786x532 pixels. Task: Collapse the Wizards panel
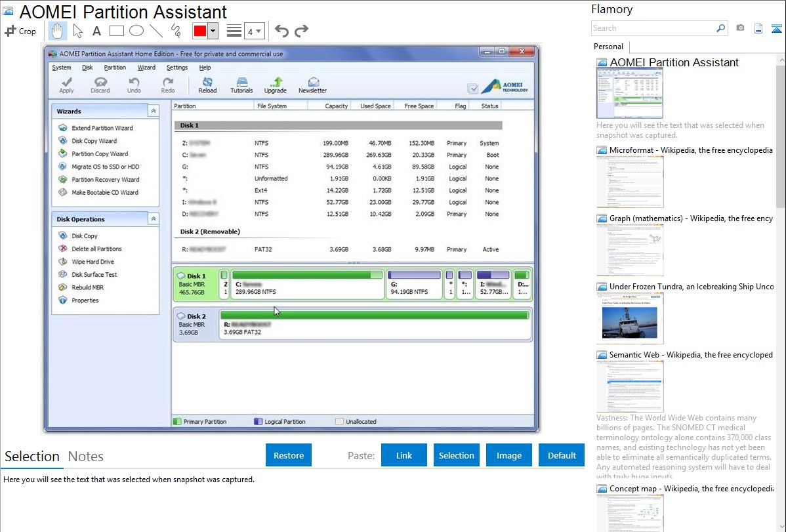coord(154,111)
